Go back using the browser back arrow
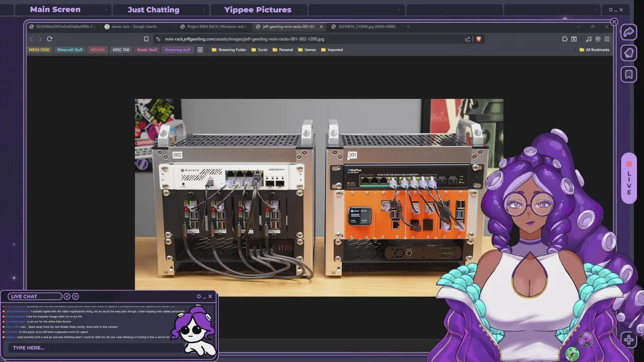The width and height of the screenshot is (644, 362). tap(31, 39)
